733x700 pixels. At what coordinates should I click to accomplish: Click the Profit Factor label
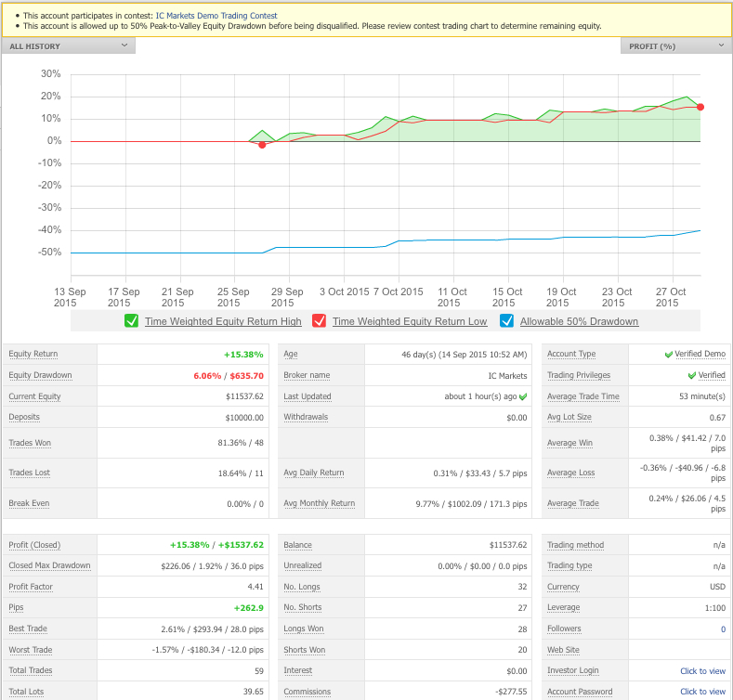pyautogui.click(x=31, y=587)
